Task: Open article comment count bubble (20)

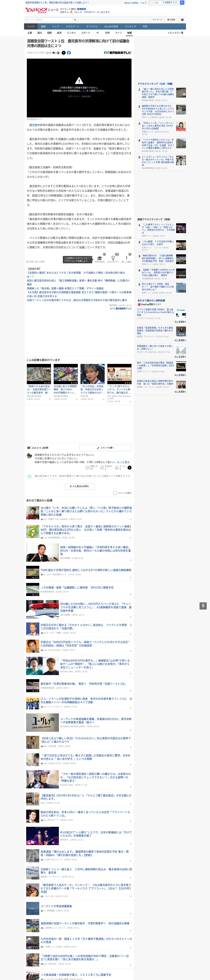Action: 49,53
